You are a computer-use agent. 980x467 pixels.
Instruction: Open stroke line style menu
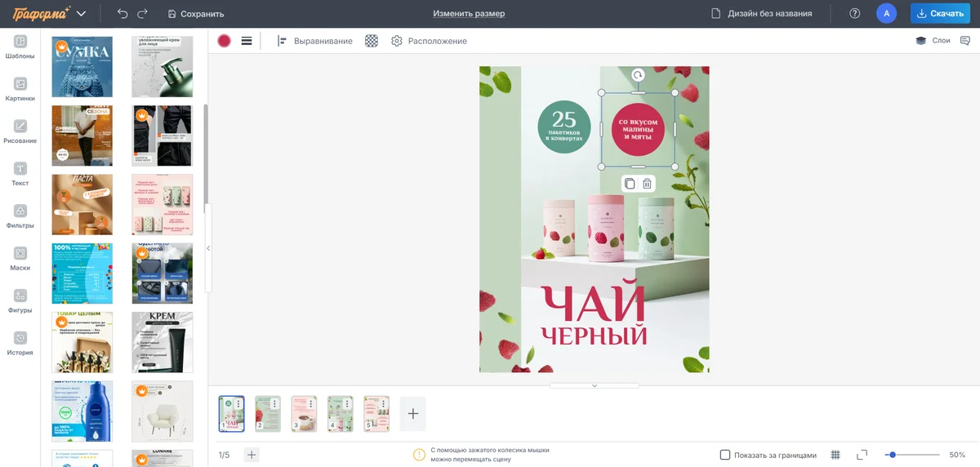tap(247, 41)
